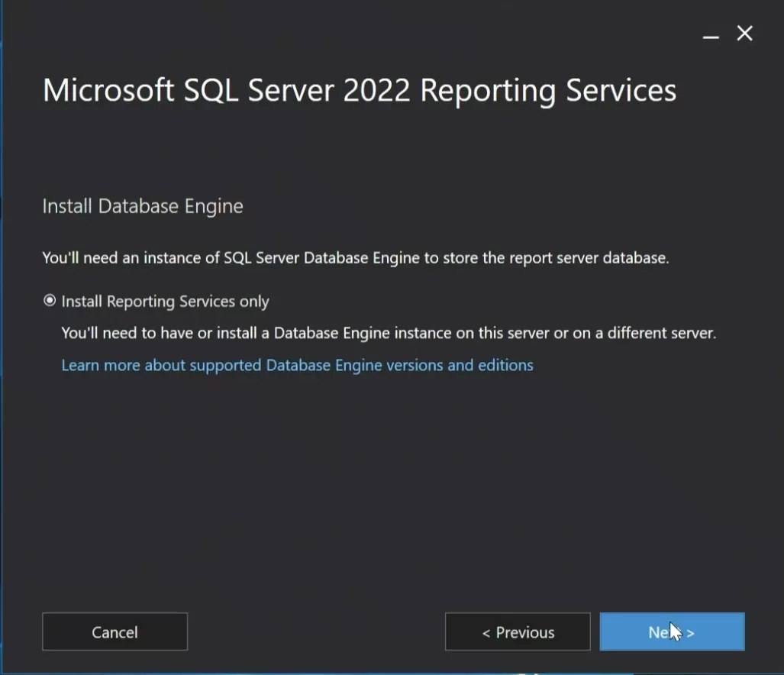Viewport: 784px width, 675px height.
Task: Click the Microsoft SQL Server 2022 Reporting Services title
Action: tap(360, 91)
